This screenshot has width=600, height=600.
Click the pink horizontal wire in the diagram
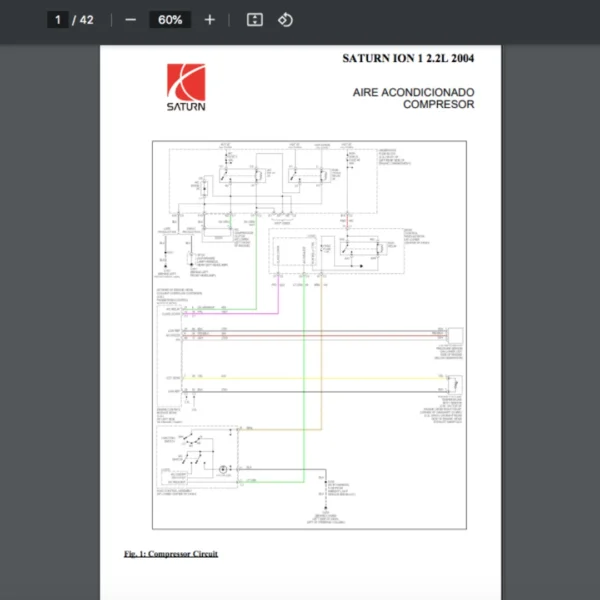coord(230,310)
